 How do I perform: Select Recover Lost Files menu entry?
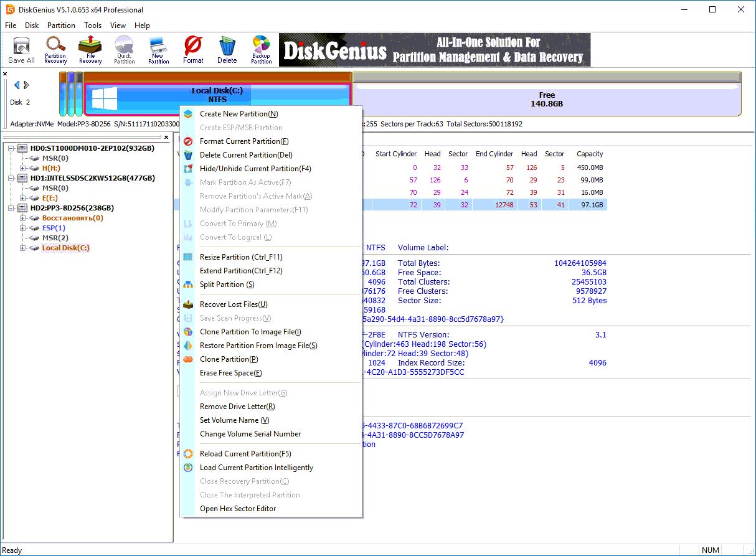(233, 304)
